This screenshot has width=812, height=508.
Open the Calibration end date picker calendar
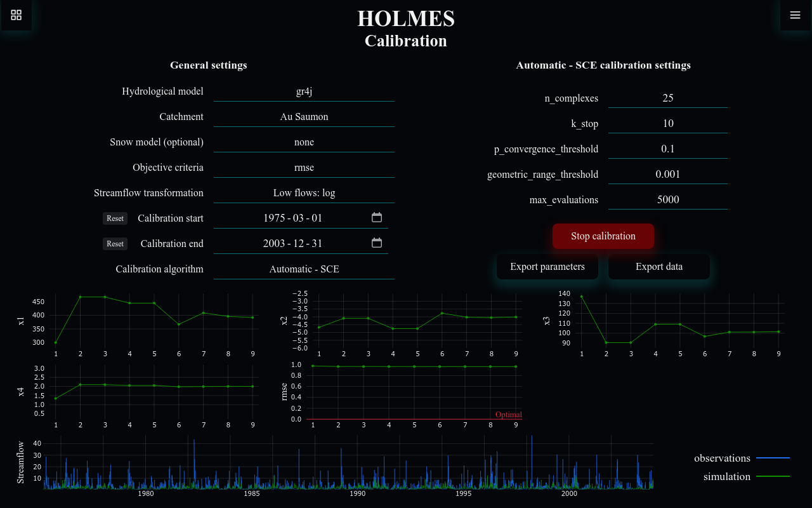coord(377,242)
